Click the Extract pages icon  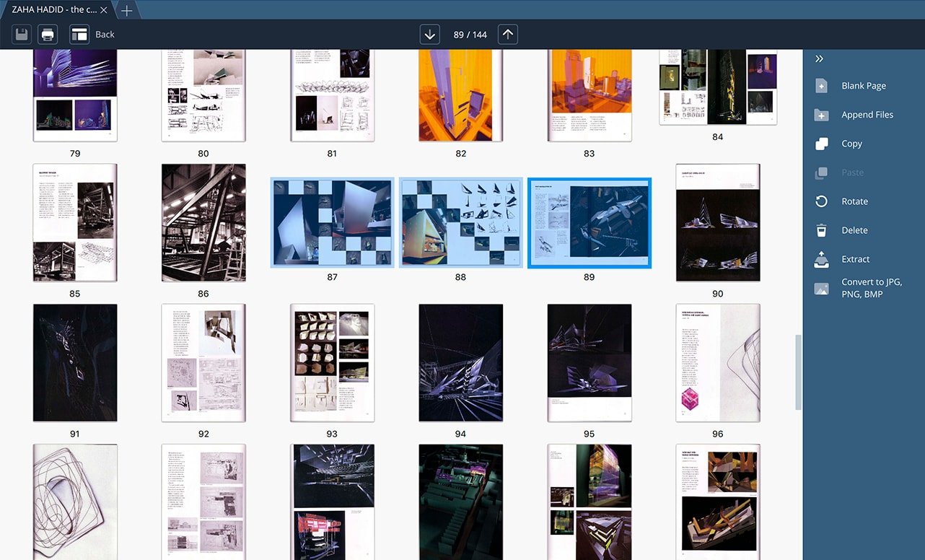(x=821, y=259)
